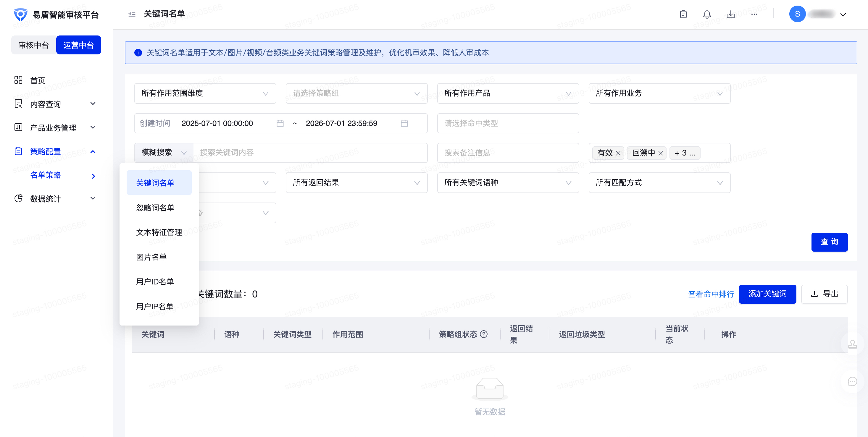Image resolution: width=868 pixels, height=437 pixels.
Task: Collapse the sidebar with the menu fold icon
Action: 132,14
